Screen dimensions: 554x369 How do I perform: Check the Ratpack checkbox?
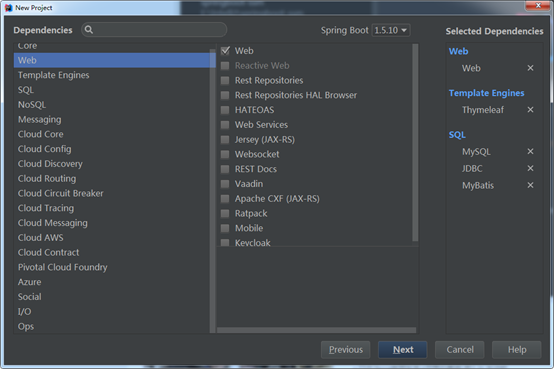(x=225, y=213)
